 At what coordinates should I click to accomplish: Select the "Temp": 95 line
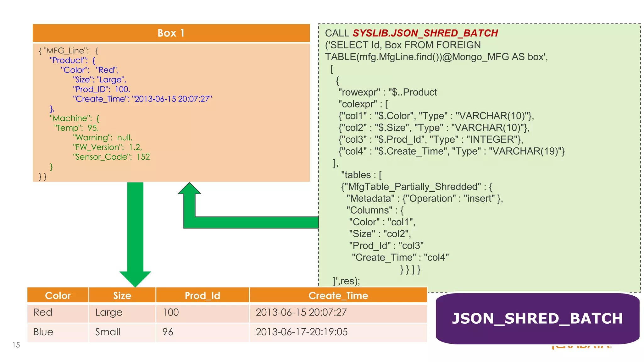(x=76, y=128)
